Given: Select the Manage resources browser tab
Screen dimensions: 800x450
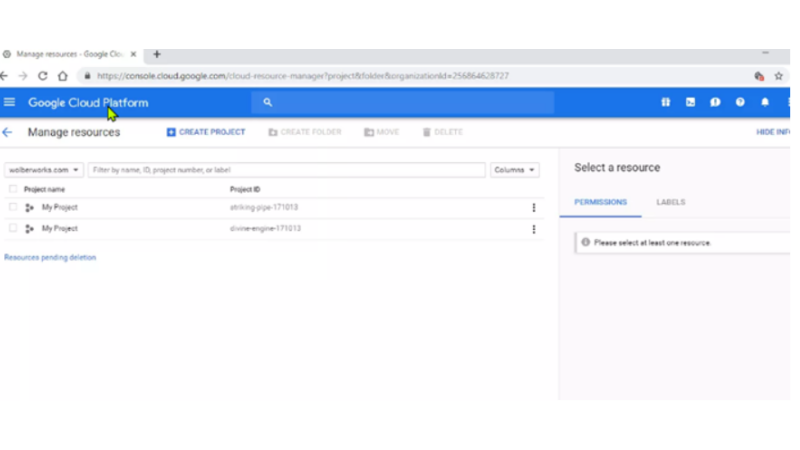Looking at the screenshot, I should (x=69, y=54).
